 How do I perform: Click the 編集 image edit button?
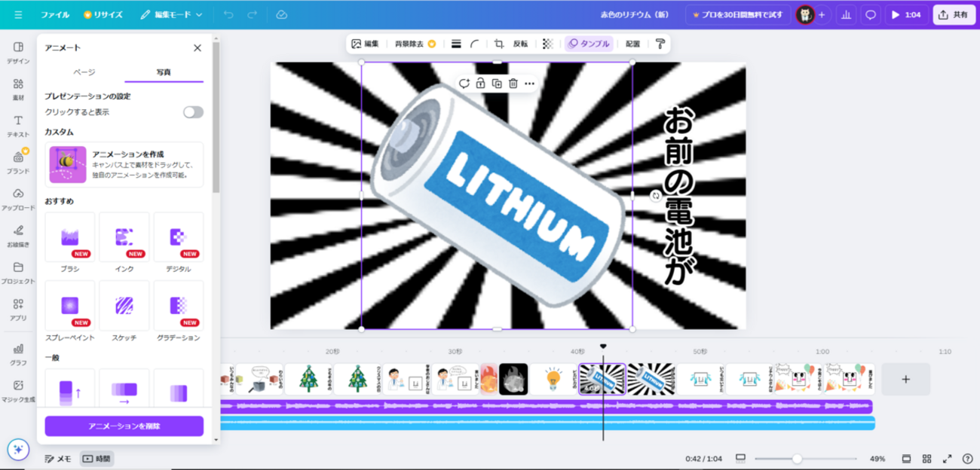(365, 44)
